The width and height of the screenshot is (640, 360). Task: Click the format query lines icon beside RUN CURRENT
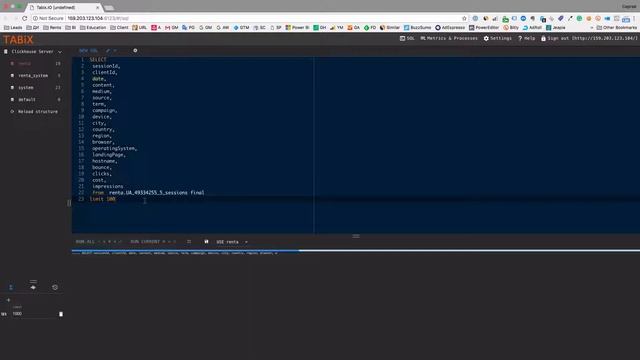tap(189, 242)
